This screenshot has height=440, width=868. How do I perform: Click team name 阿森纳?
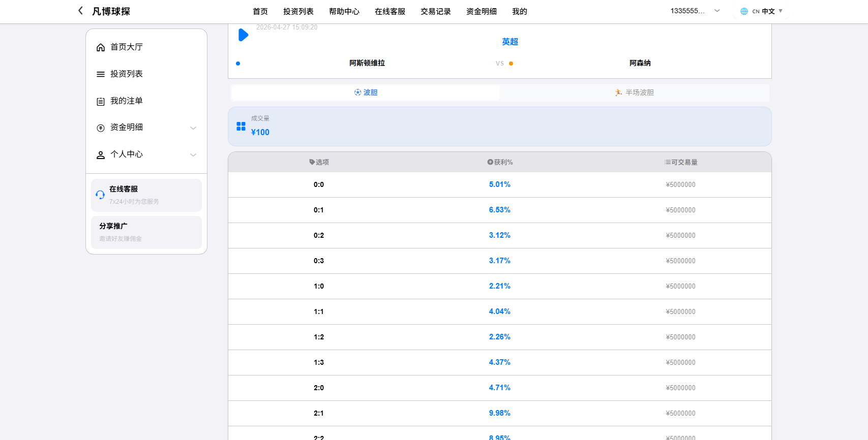click(x=640, y=63)
